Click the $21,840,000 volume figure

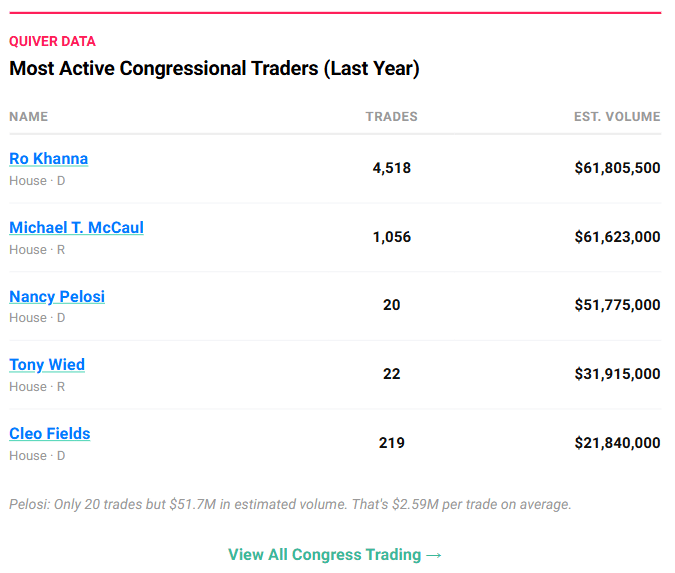point(617,442)
